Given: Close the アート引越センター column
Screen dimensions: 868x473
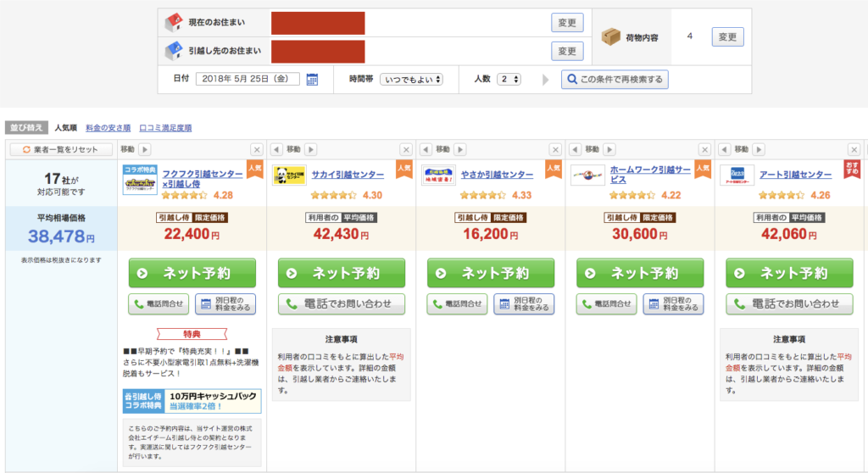Looking at the screenshot, I should click(x=854, y=149).
